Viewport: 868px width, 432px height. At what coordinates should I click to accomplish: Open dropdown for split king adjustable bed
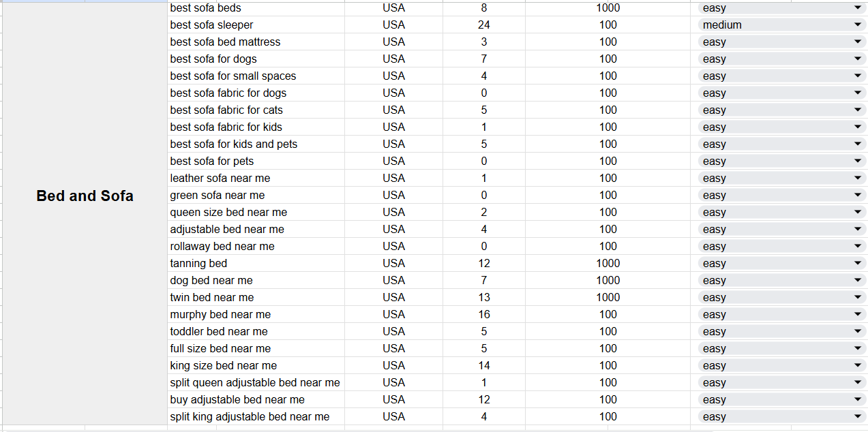[858, 416]
